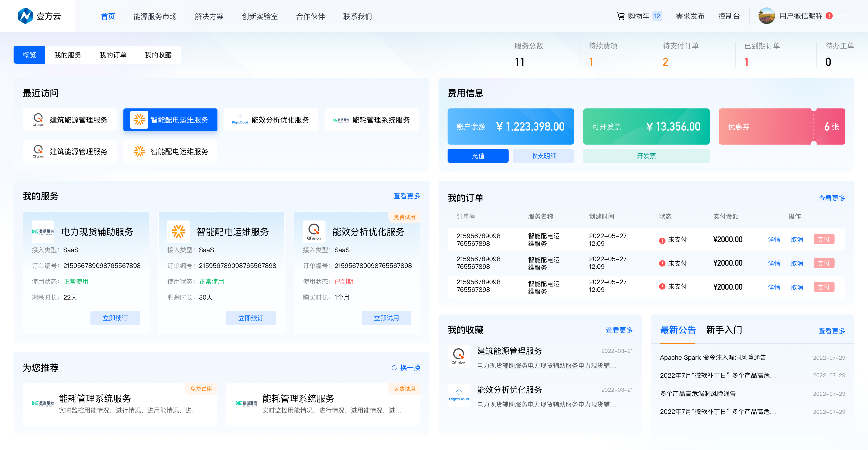The height and width of the screenshot is (450, 868).
Task: Switch to the 我的服务 tab
Action: point(68,55)
